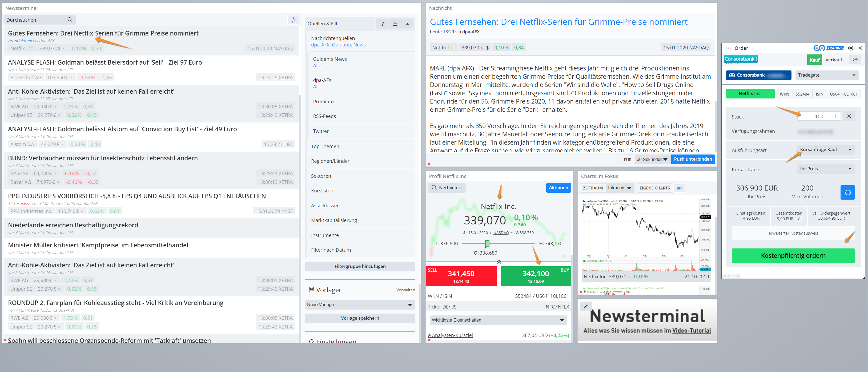Open the Intraday Zeitraum dropdown
The height and width of the screenshot is (372, 868).
[620, 188]
